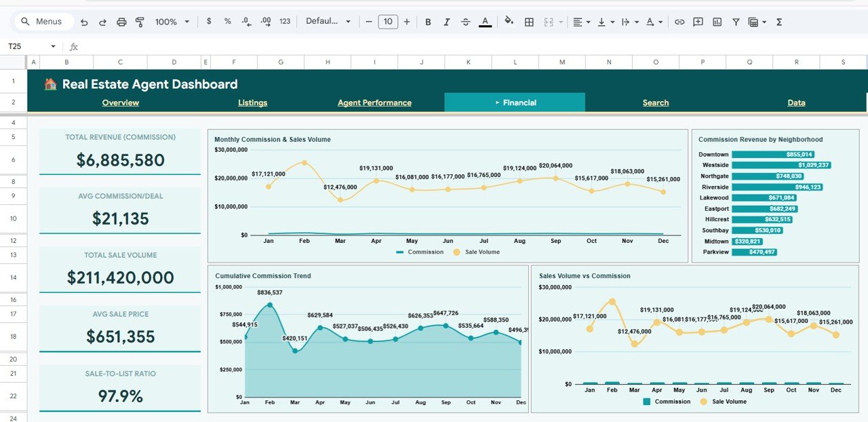Open the Insert chart tool
Screen dimensions: 868x422
pos(717,21)
